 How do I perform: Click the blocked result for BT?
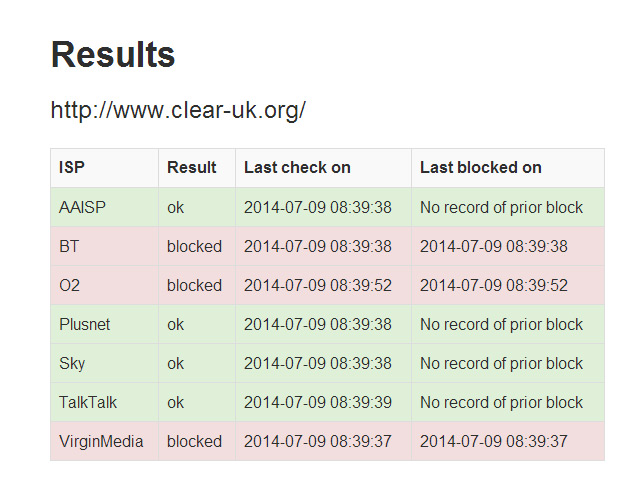194,247
